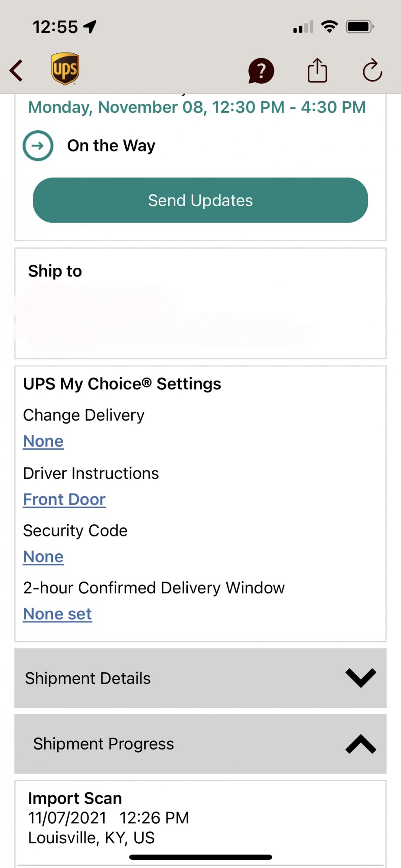
Task: Open the Security Code None link
Action: point(43,557)
